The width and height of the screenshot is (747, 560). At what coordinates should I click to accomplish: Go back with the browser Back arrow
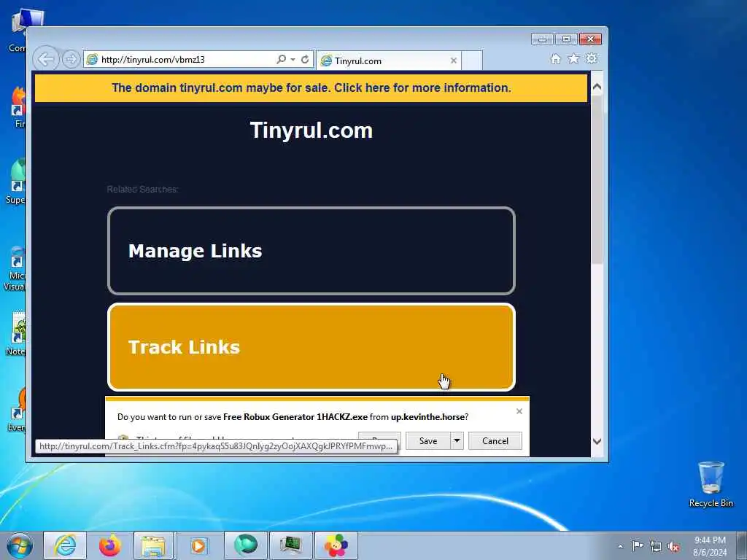(46, 60)
